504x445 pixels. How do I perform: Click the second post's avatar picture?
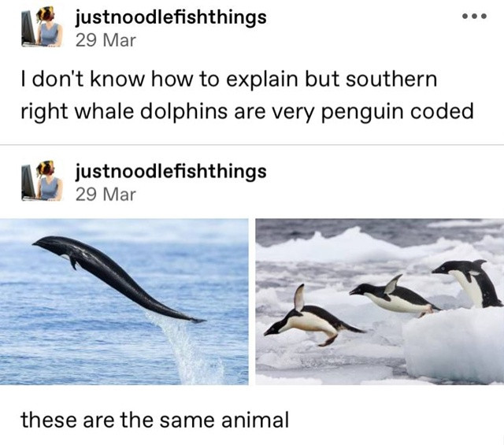click(x=42, y=180)
